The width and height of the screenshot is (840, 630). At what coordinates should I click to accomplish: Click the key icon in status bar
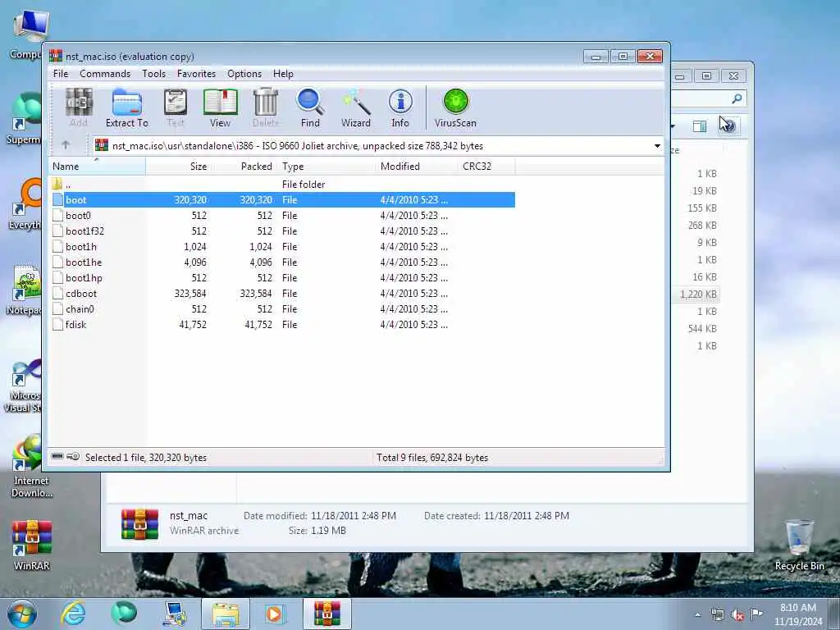[73, 456]
